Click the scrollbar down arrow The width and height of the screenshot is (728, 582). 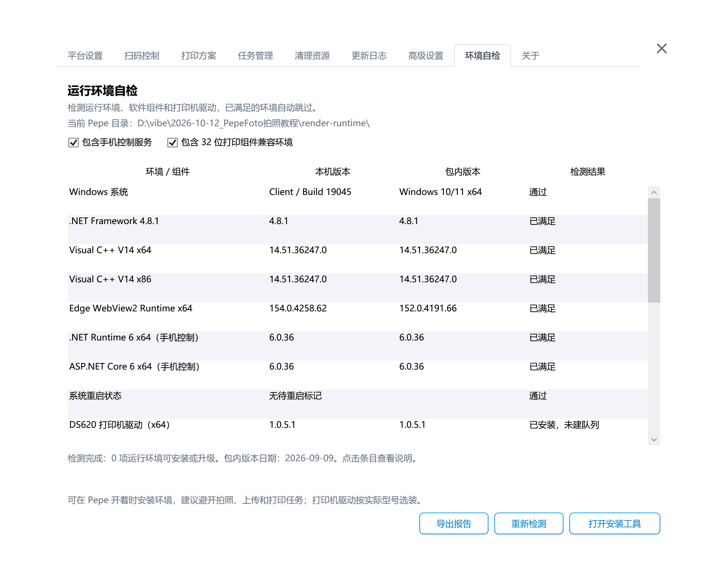pos(654,439)
